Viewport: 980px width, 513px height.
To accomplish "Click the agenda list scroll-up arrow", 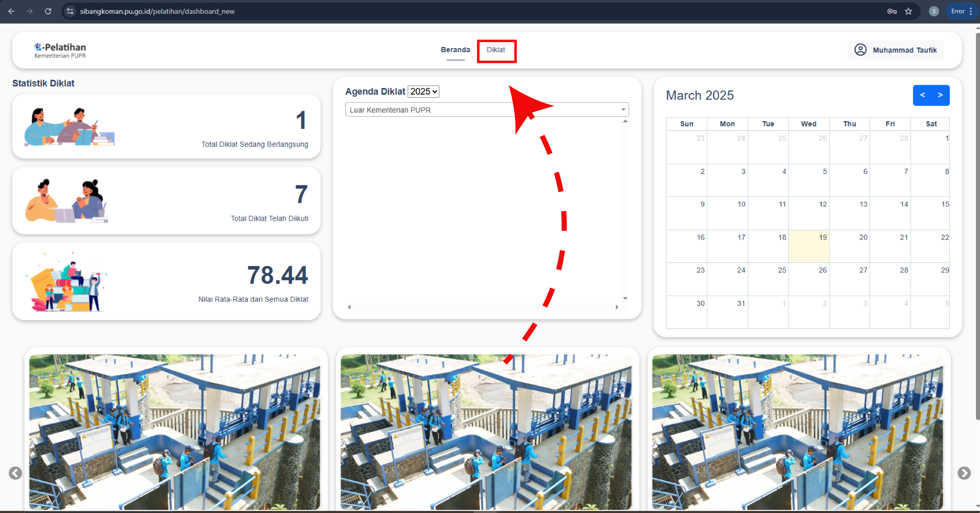I will 625,121.
